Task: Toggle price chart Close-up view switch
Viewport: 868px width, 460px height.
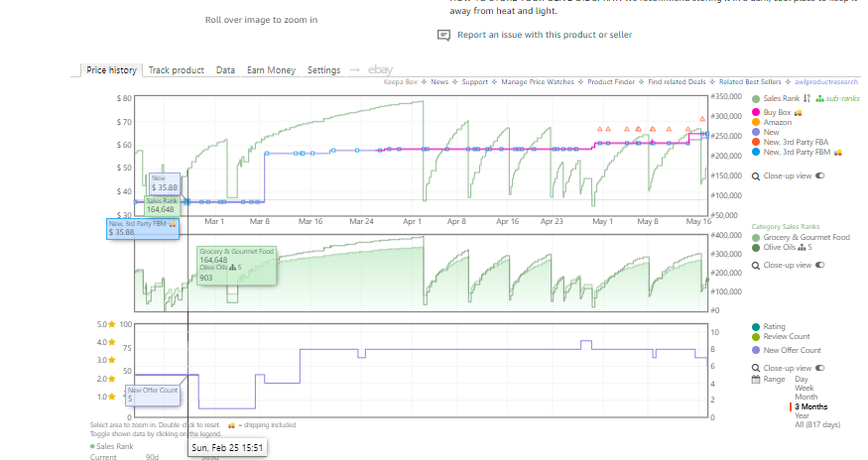Action: click(x=819, y=176)
